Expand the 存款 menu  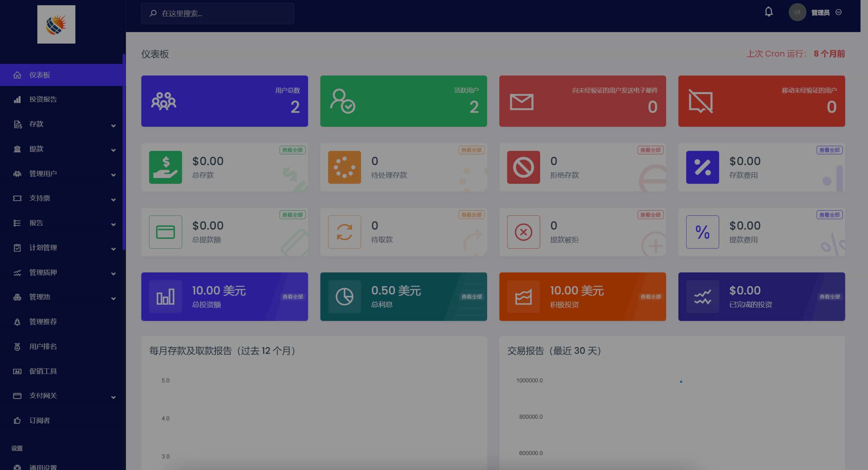coord(113,125)
